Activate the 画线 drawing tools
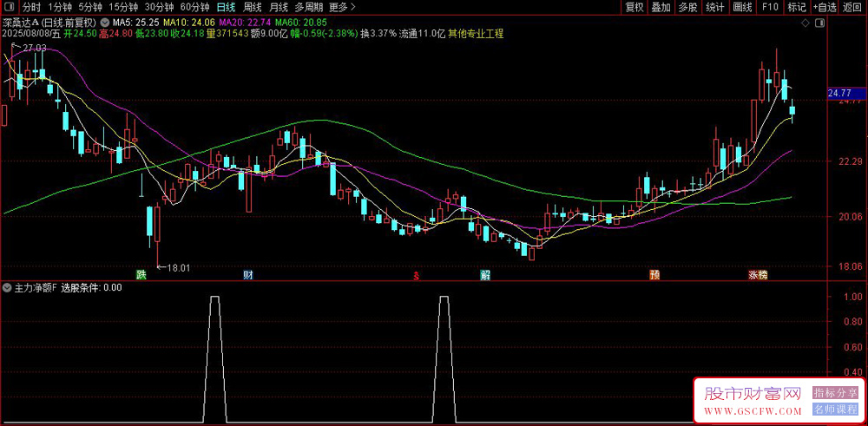Viewport: 868px width, 426px height. [742, 7]
